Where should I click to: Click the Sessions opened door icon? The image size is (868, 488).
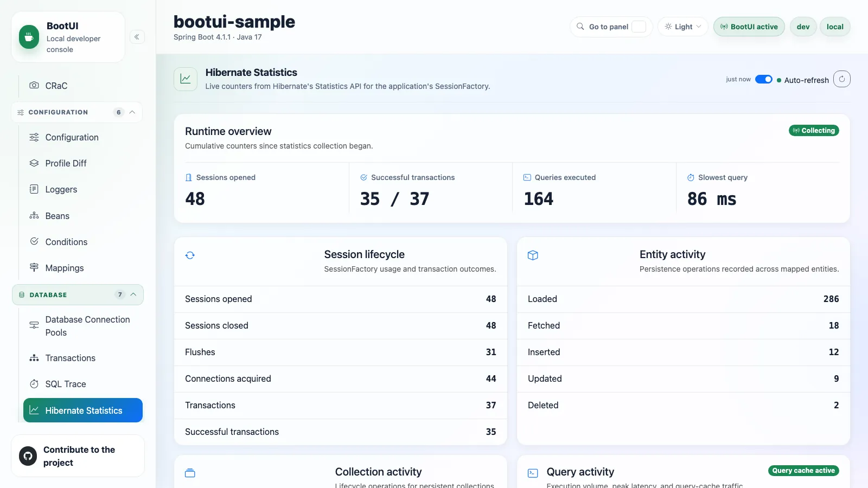point(188,177)
